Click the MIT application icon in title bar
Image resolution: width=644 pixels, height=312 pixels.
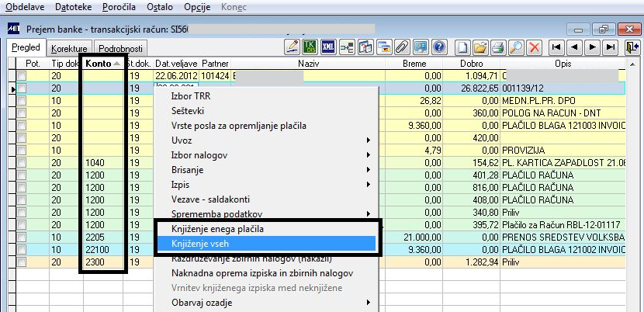13,29
